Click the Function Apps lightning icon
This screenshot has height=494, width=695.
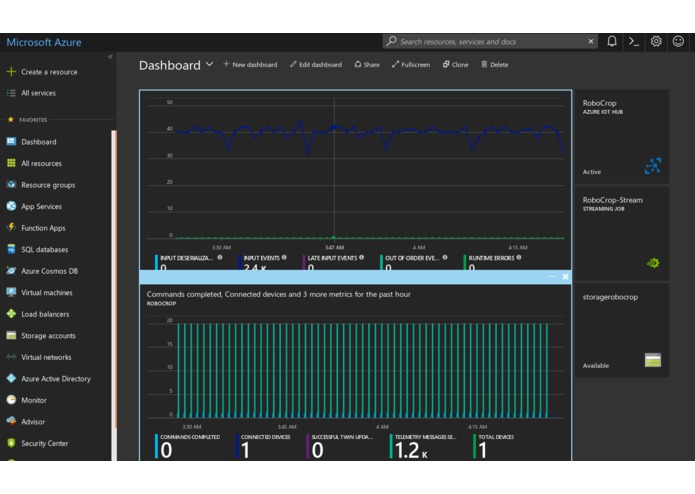11,227
